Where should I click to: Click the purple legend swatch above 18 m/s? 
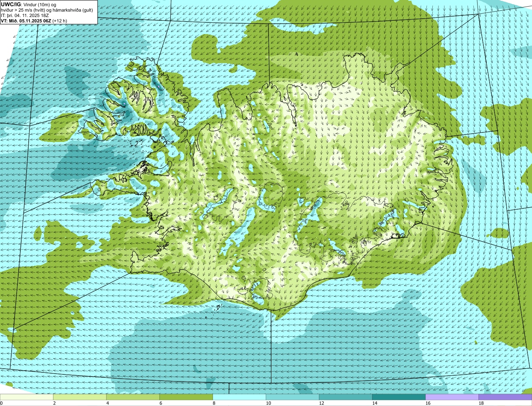[505, 397]
